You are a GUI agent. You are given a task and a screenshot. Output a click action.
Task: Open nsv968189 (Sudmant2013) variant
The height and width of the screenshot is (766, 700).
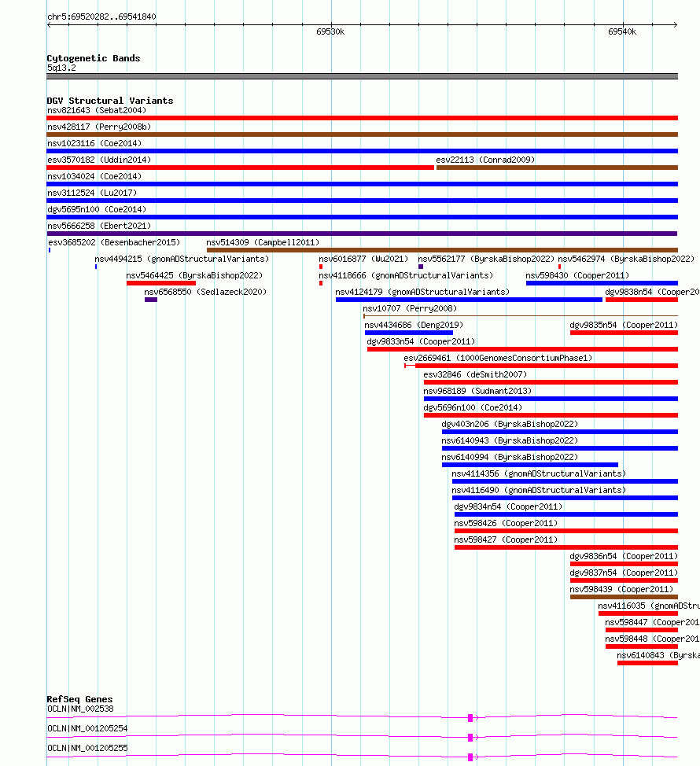coord(477,392)
